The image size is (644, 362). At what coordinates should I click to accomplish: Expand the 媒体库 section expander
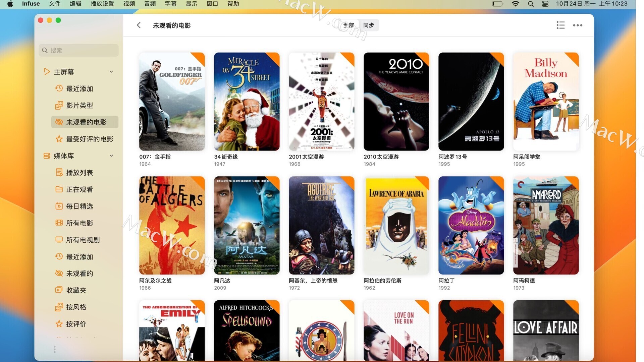[x=112, y=156]
